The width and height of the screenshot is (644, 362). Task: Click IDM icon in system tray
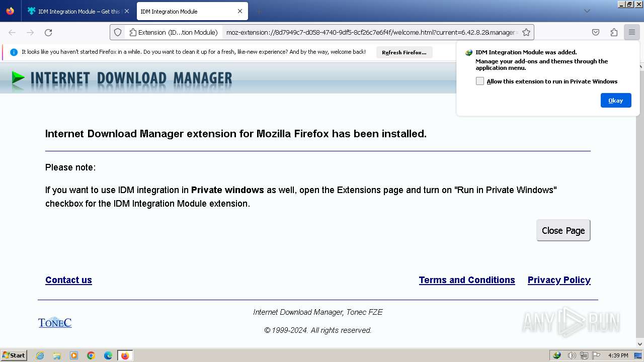coord(557,355)
